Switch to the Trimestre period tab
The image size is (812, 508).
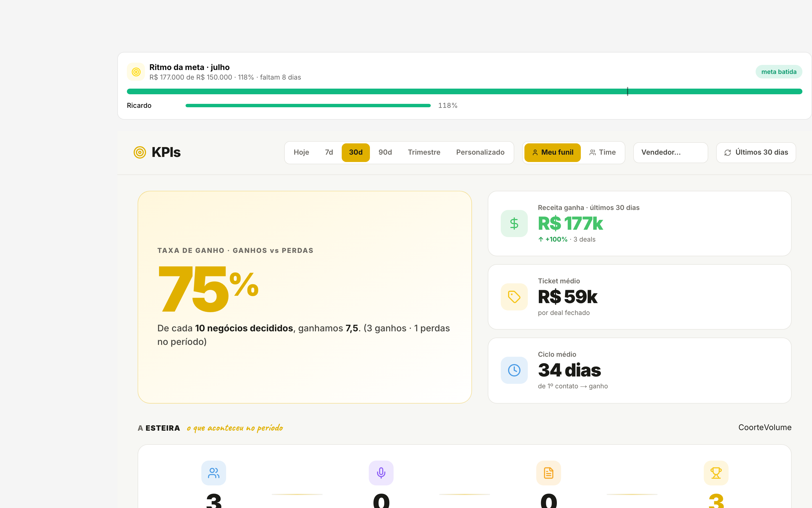pyautogui.click(x=424, y=152)
